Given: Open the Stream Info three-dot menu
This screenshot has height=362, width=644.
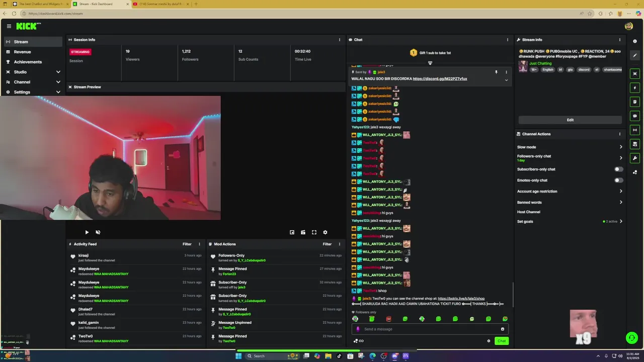Looking at the screenshot, I should [619, 40].
